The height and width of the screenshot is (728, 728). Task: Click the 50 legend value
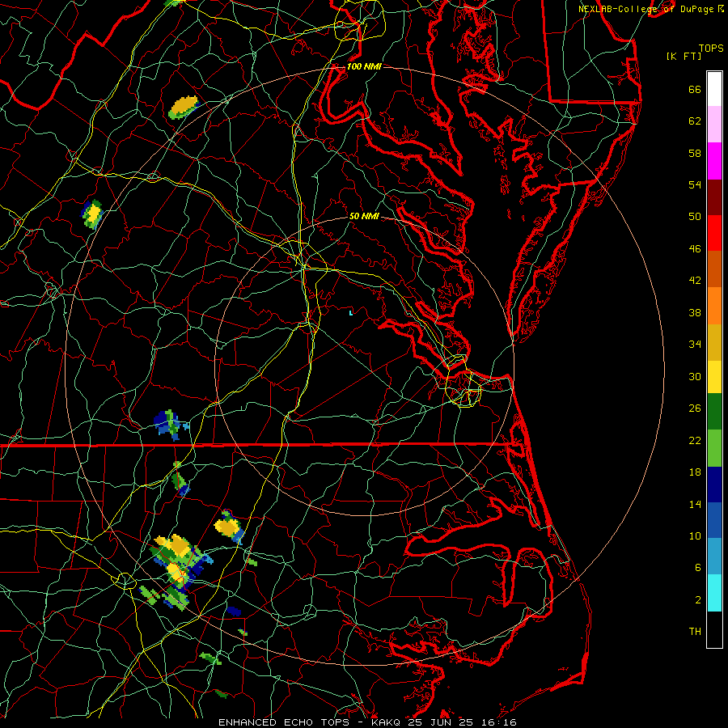coord(695,216)
